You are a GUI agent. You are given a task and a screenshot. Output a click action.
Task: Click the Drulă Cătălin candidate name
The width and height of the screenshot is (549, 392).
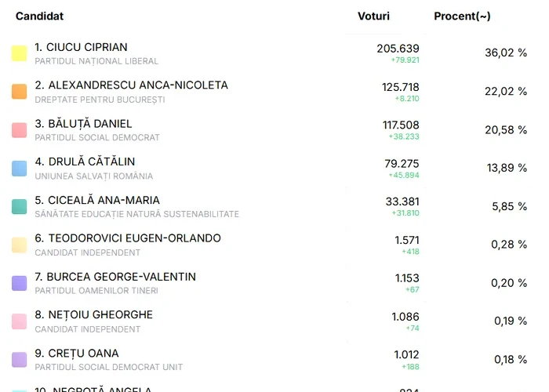point(85,162)
